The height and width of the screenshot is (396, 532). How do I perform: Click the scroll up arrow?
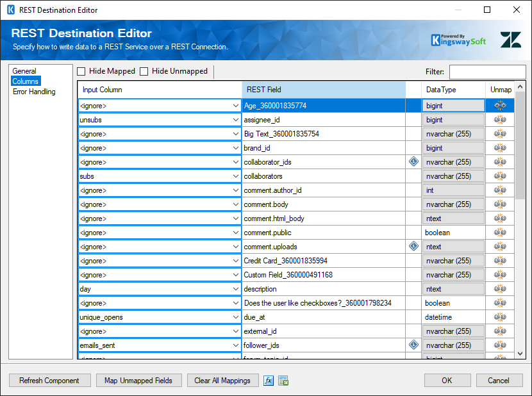point(520,87)
